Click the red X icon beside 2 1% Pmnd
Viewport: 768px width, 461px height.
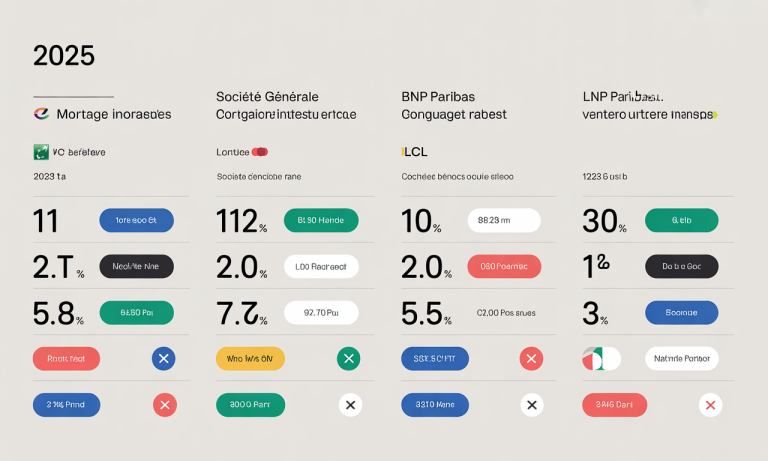click(165, 405)
